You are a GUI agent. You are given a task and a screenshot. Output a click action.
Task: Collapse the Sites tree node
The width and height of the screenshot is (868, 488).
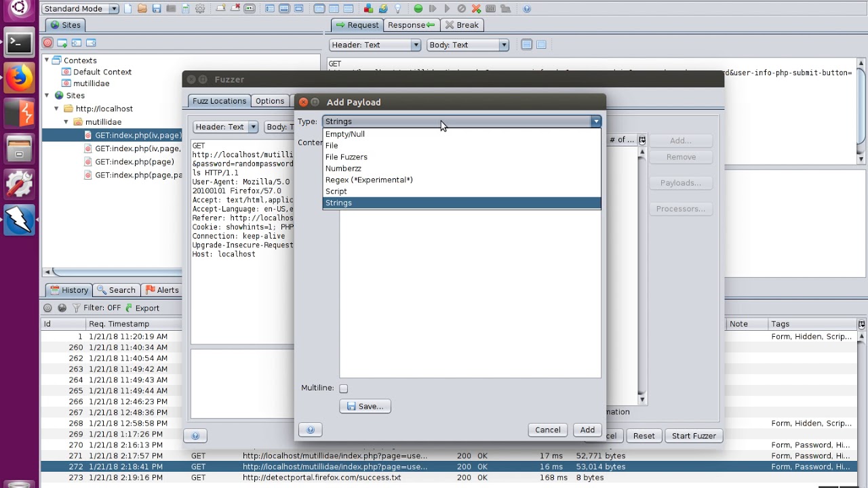click(47, 96)
